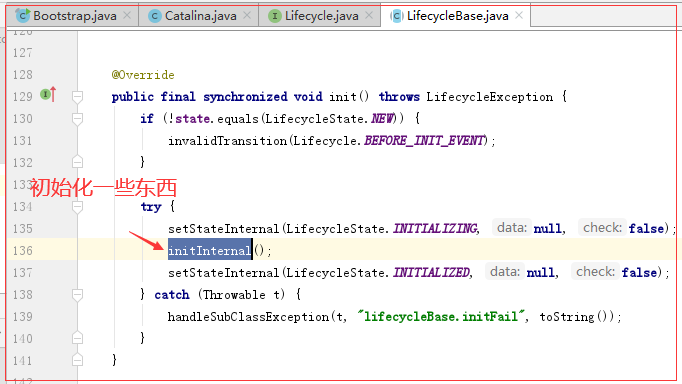Click the BEFORE_INIT_EVENT constant
This screenshot has width=682, height=384.
tap(424, 140)
